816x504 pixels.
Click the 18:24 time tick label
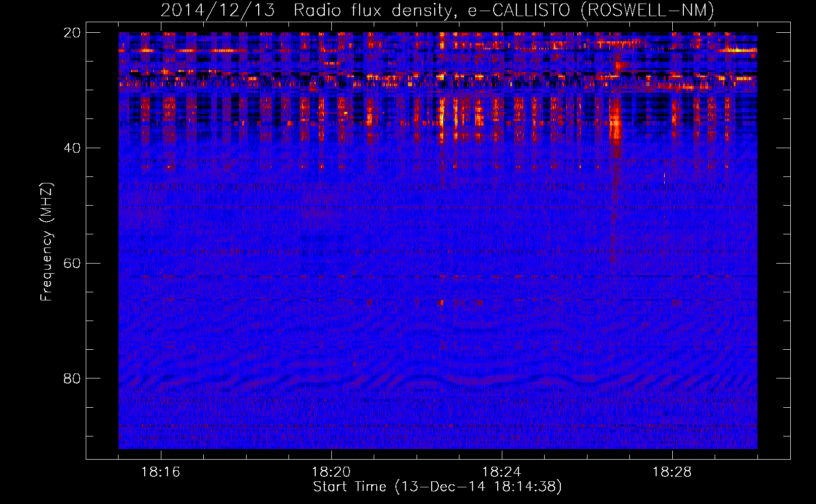[x=502, y=472]
